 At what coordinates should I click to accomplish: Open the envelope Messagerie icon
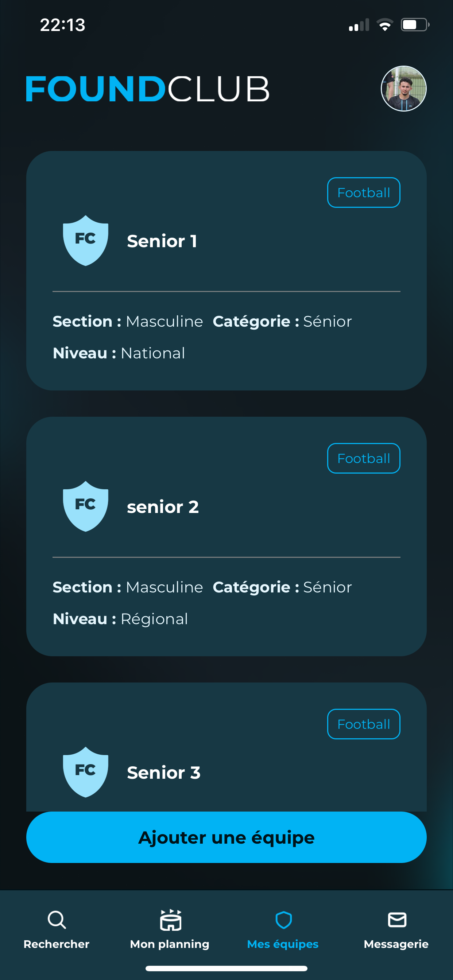tap(397, 920)
